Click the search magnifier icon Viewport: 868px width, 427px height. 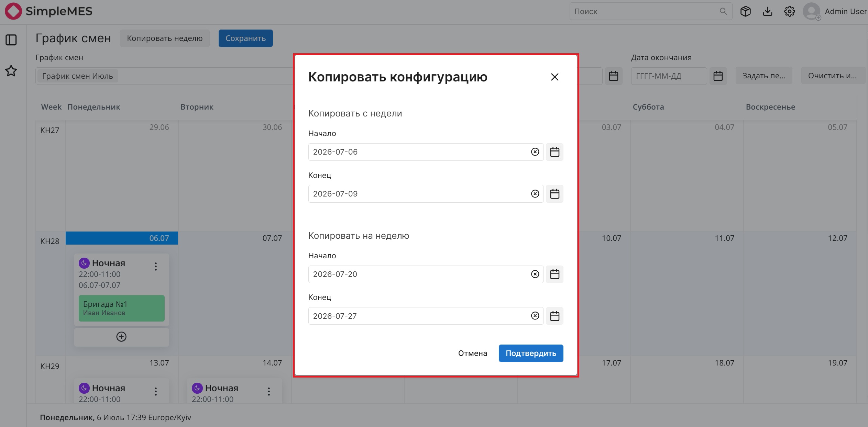coord(723,11)
